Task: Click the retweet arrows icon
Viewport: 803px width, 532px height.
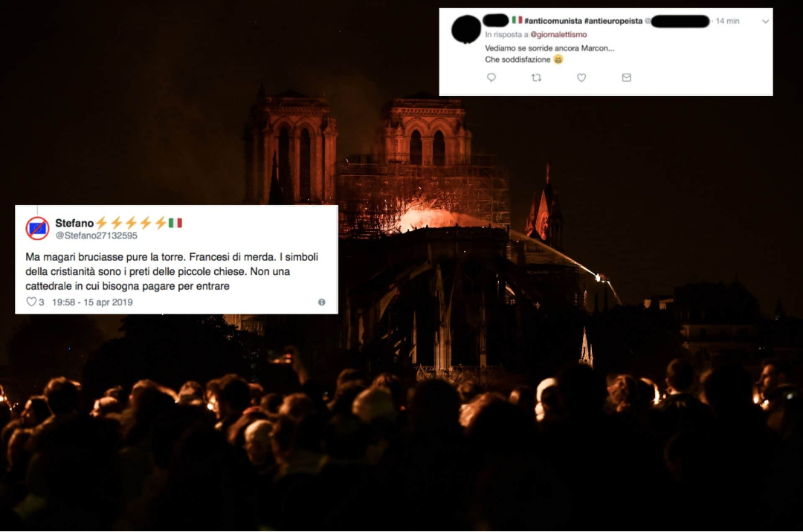Action: 536,78
